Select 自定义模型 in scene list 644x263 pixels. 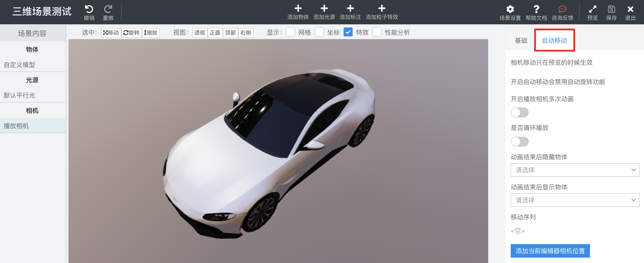click(x=33, y=65)
